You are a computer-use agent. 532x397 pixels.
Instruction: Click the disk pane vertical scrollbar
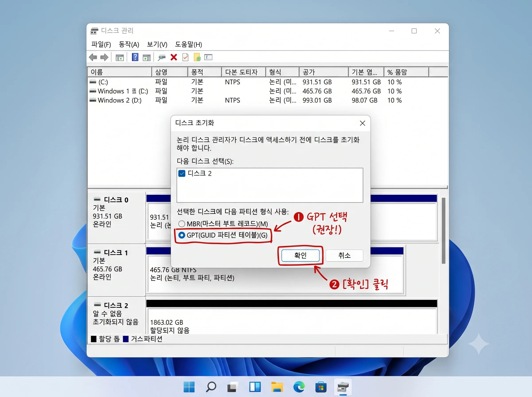click(443, 231)
